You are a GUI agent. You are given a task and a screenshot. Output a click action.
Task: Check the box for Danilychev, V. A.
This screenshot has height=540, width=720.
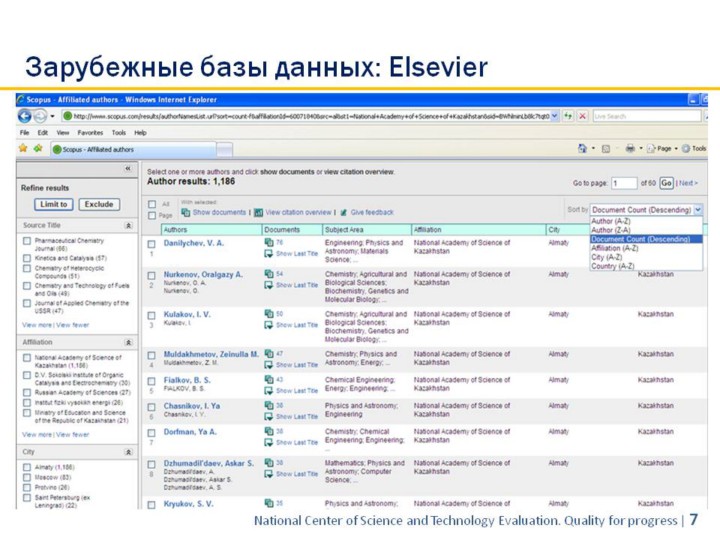click(x=151, y=244)
